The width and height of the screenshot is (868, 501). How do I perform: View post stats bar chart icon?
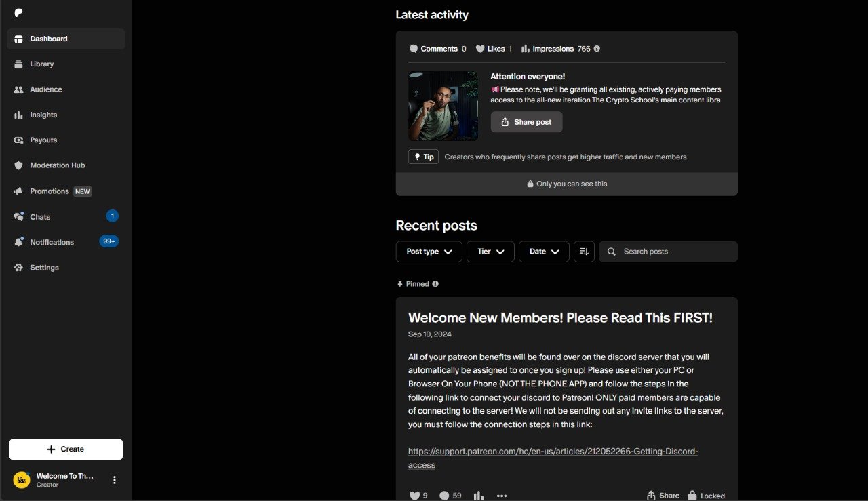[479, 496]
